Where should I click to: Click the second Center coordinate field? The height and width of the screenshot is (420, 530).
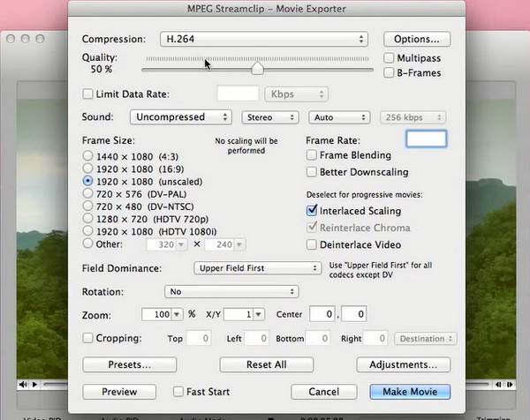tap(354, 314)
